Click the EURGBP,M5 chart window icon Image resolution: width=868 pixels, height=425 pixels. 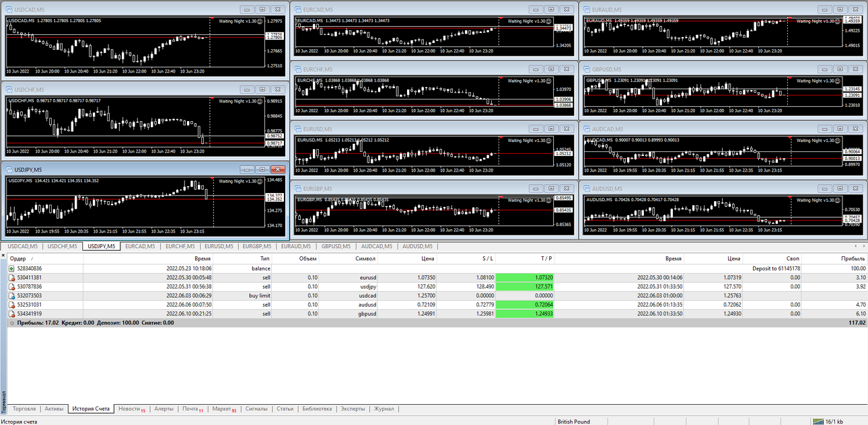pos(298,188)
